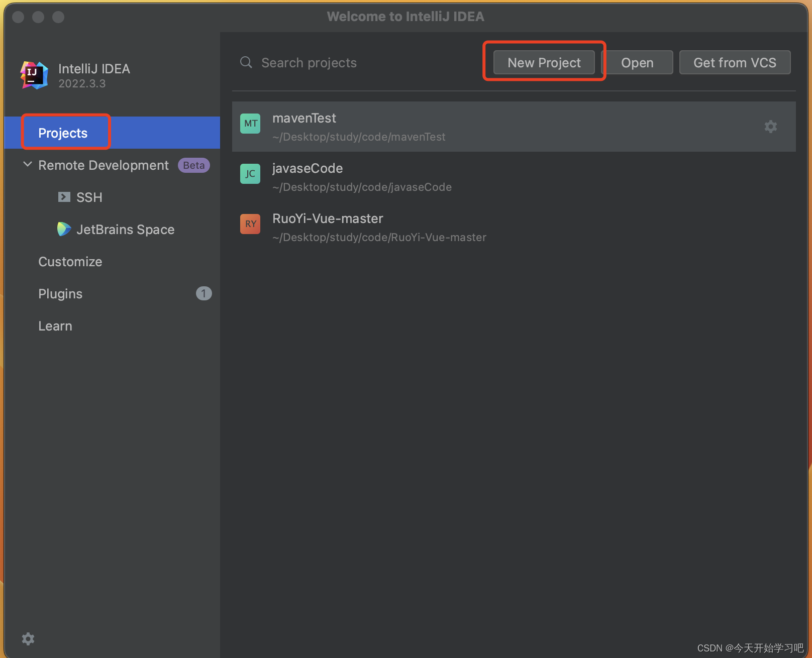Click the version text 2022.3.3
The width and height of the screenshot is (812, 658).
[x=82, y=83]
